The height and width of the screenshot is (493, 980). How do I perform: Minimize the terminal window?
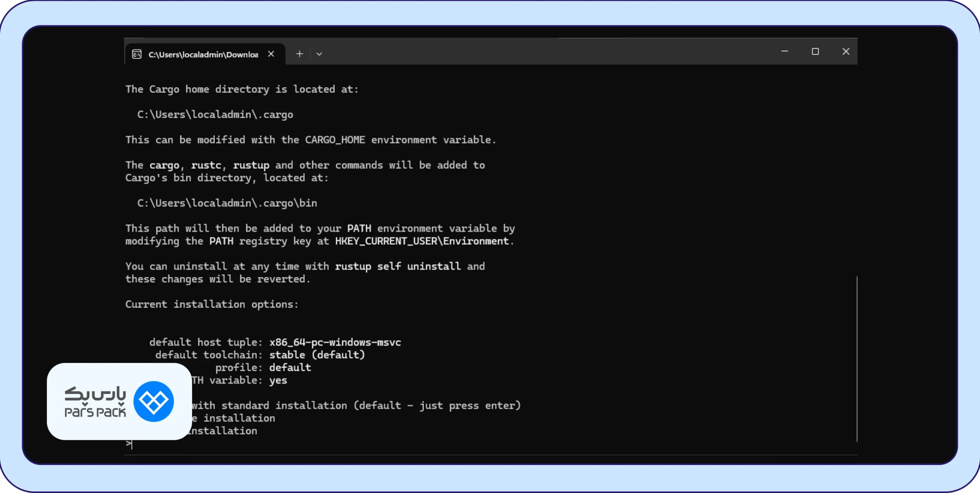pos(785,51)
